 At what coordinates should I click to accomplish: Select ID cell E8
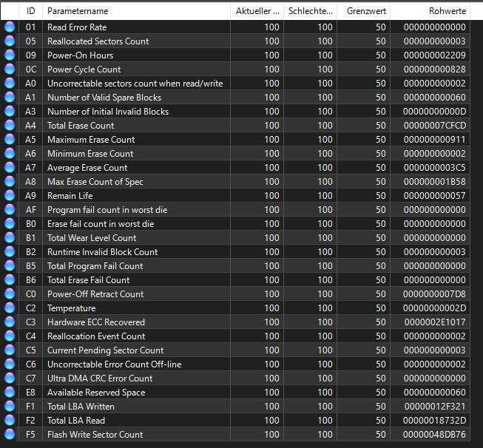point(31,393)
